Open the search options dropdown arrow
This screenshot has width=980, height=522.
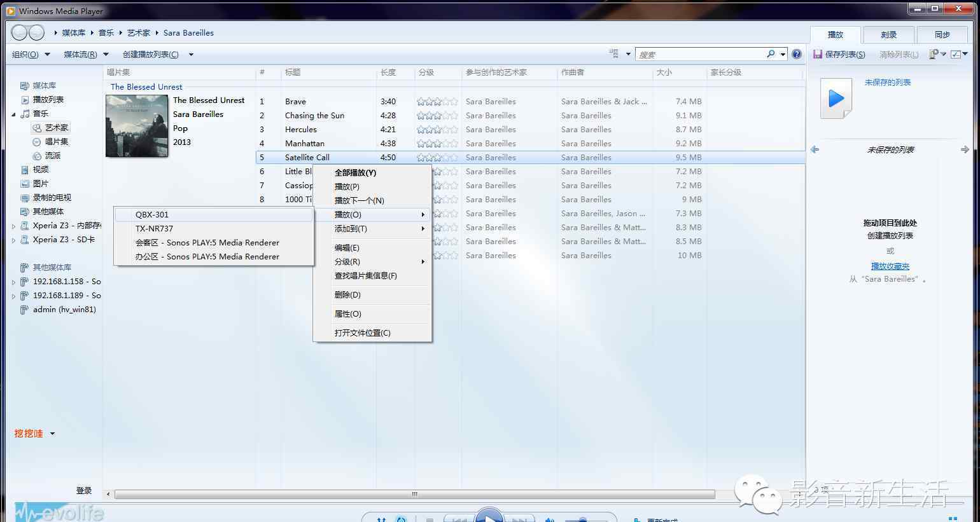(783, 55)
